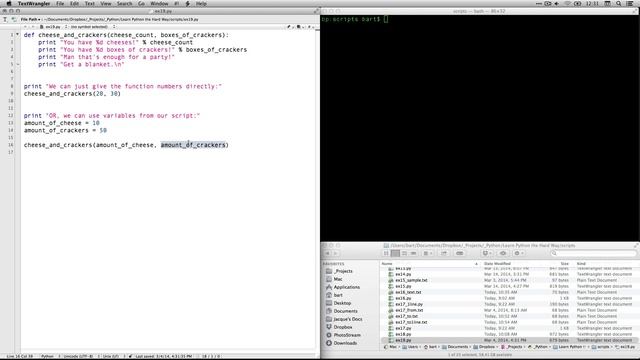640x360 pixels.
Task: Open the Go menu
Action: [141, 3]
